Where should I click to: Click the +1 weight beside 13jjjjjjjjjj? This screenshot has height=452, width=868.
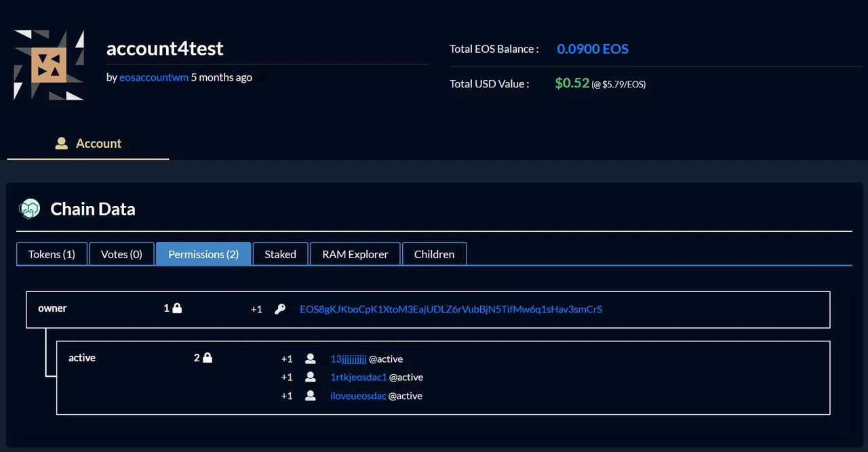tap(287, 358)
